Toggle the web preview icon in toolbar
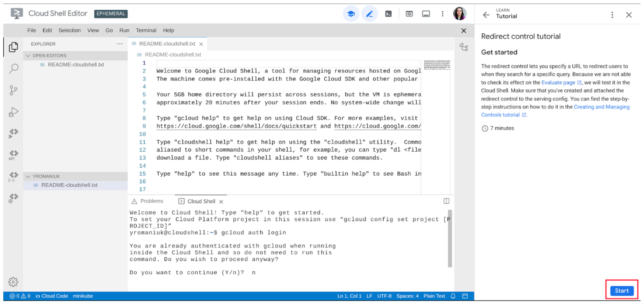The height and width of the screenshot is (306, 644). click(409, 14)
